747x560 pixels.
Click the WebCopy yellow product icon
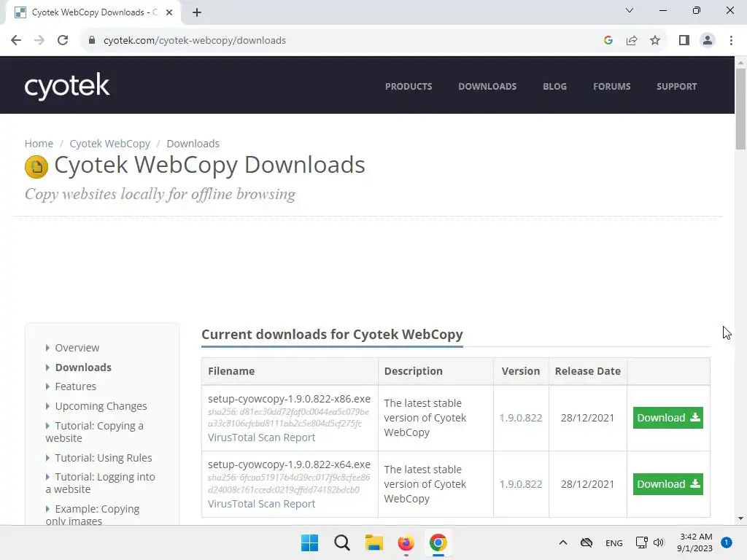36,167
